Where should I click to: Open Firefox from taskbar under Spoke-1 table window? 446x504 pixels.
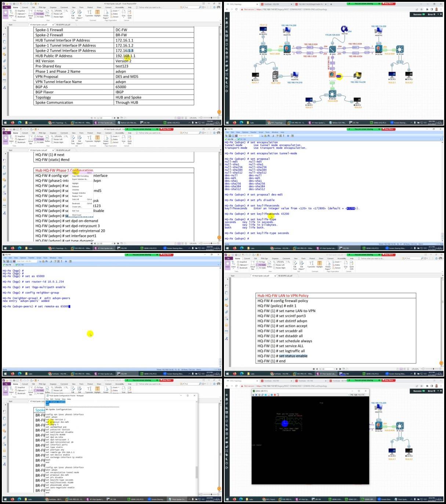tap(12, 123)
